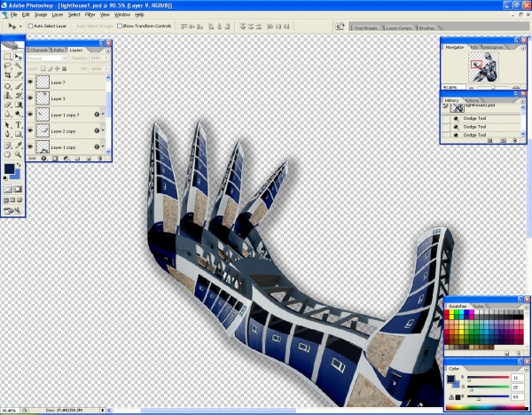Open tool preset picker dropdown arrow
This screenshot has width=532, height=415.
pos(20,26)
